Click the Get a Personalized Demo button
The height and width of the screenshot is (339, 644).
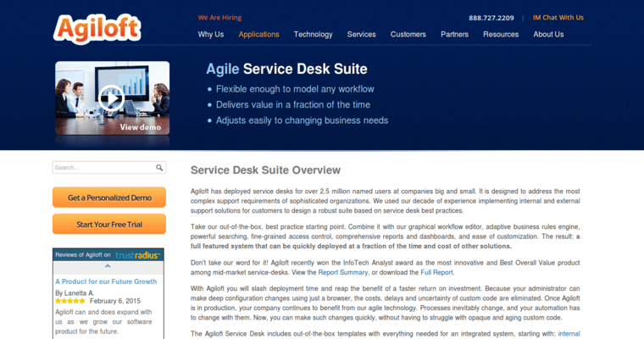tap(109, 197)
